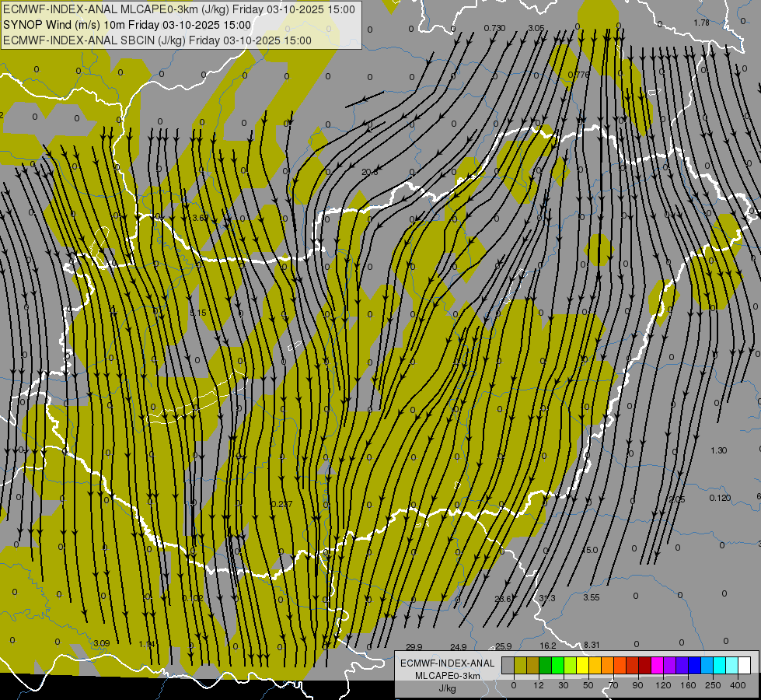Select the sky blue legend swatch
The height and width of the screenshot is (700, 761).
coord(707,665)
